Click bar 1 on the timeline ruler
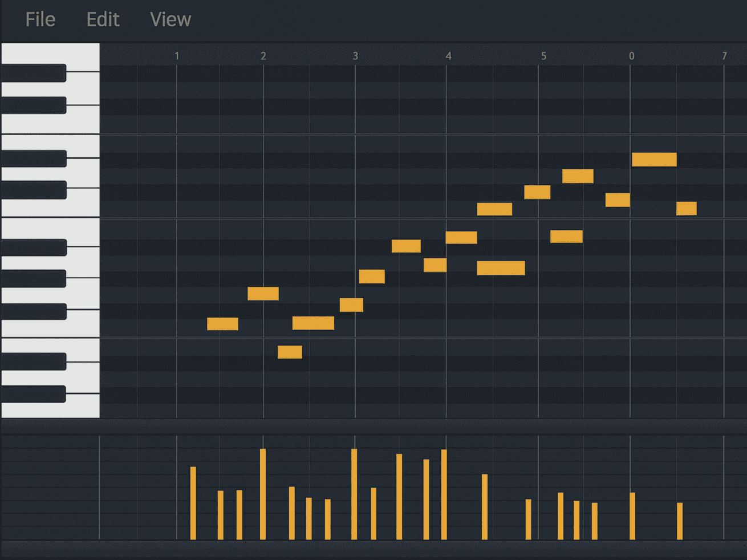 pos(177,56)
